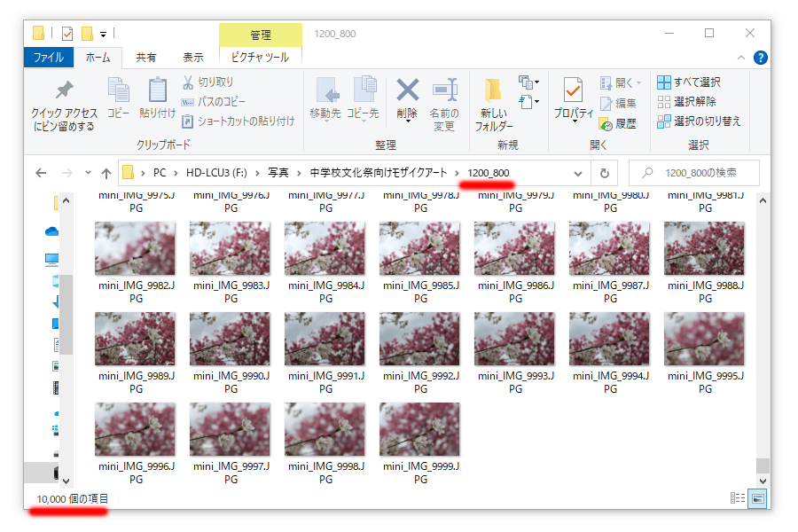Open the ファイル (File) menu tab
The height and width of the screenshot is (532, 798).
(x=49, y=58)
